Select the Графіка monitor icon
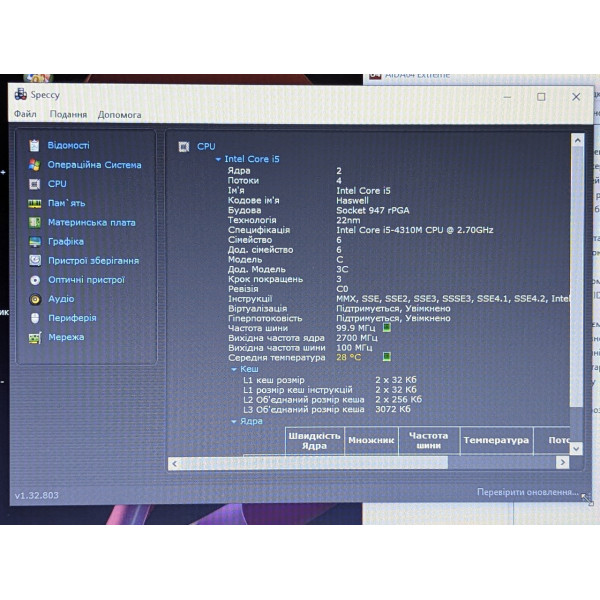This screenshot has width=600, height=600. 35,241
